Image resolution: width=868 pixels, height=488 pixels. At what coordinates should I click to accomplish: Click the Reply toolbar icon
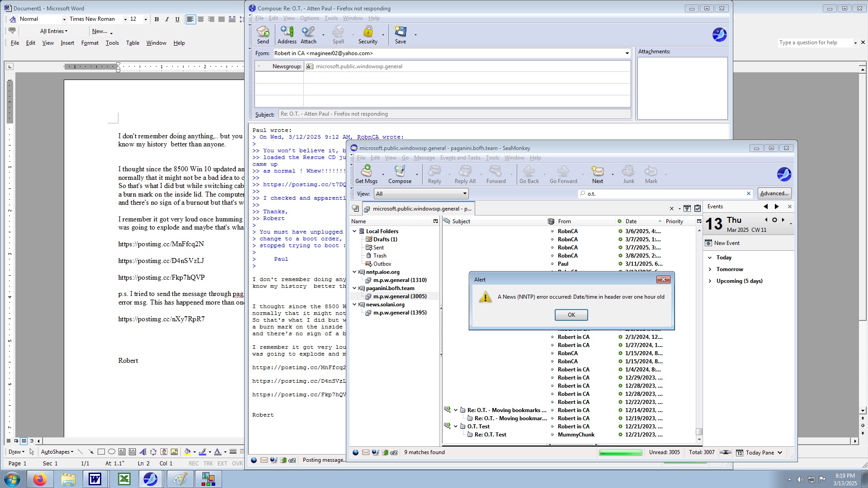[434, 174]
